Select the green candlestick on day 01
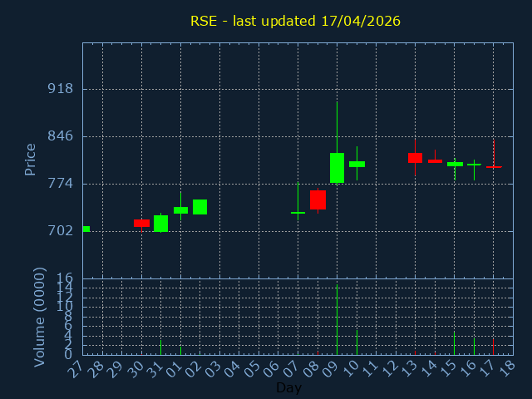 click(180, 210)
